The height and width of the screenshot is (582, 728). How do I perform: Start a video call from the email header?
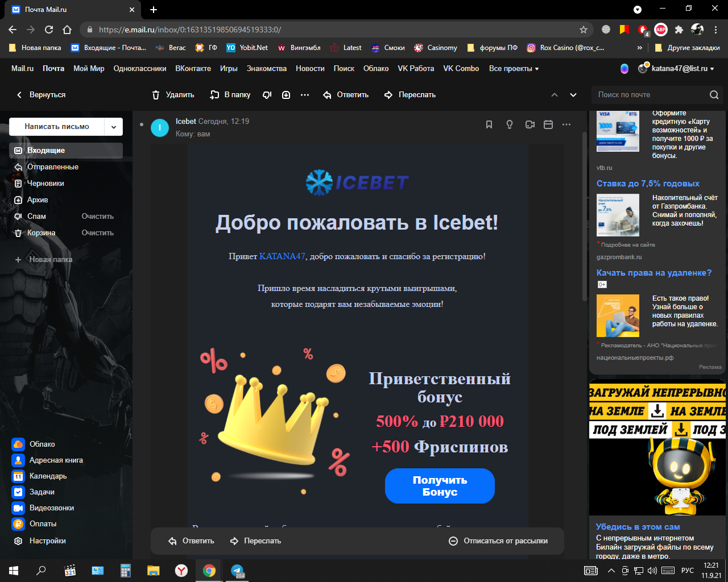click(x=530, y=124)
